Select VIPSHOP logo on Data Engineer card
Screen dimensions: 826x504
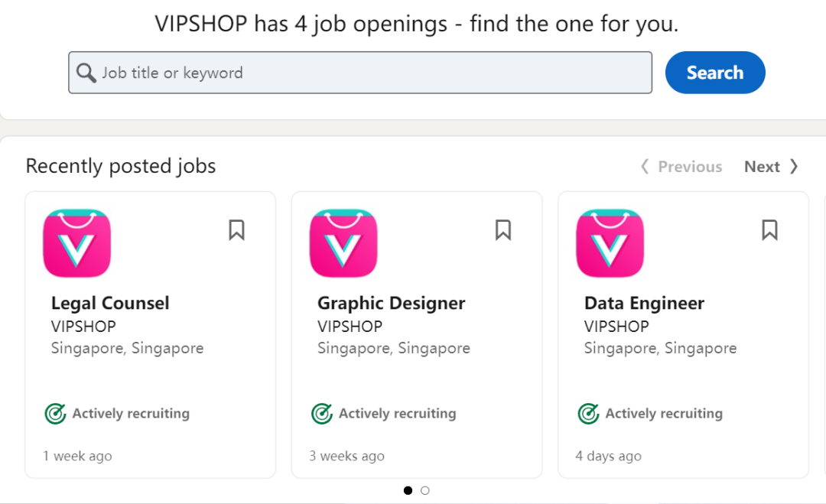tap(610, 243)
